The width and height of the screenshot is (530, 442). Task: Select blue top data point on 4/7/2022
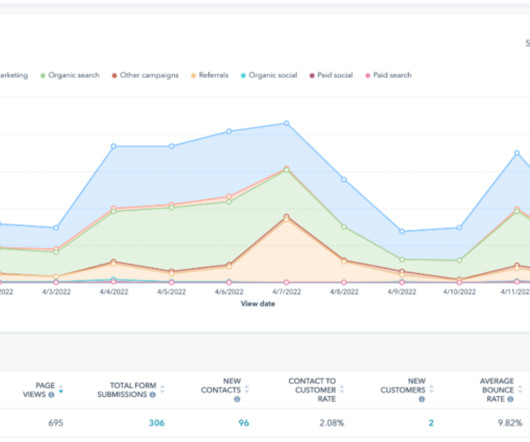[x=286, y=123]
